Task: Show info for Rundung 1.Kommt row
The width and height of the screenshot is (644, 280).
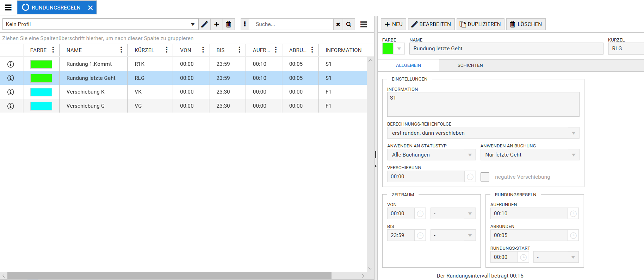Action: [11, 64]
